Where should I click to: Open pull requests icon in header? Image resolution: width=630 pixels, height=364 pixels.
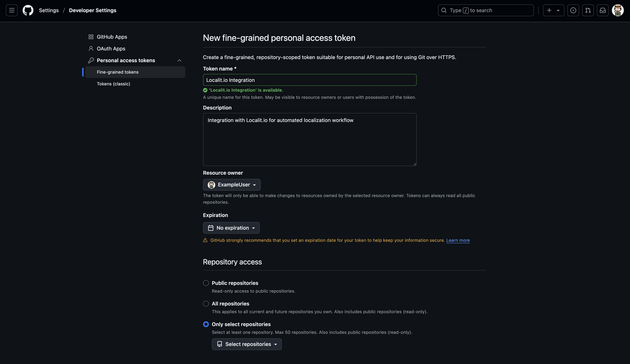588,10
